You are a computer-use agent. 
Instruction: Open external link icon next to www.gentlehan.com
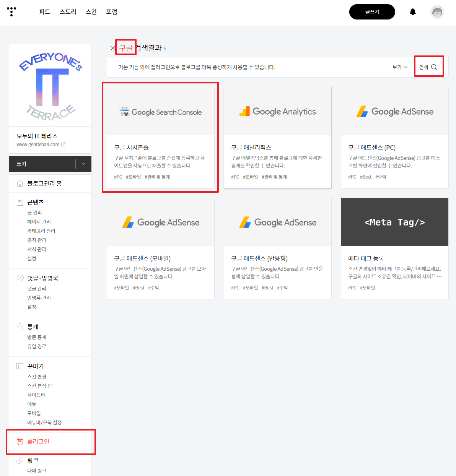pyautogui.click(x=64, y=145)
